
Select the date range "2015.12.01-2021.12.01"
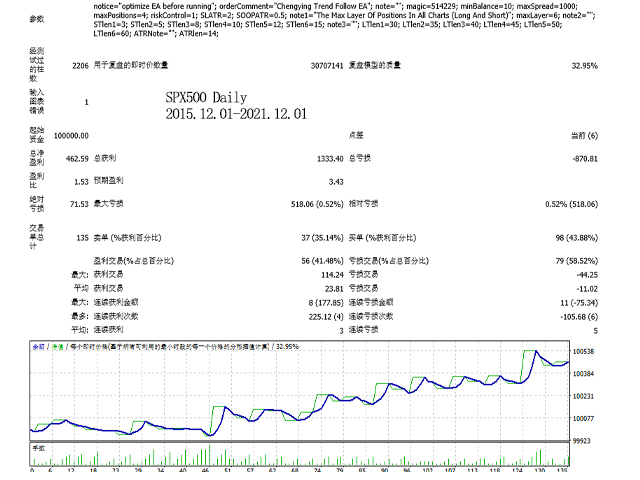coord(236,113)
